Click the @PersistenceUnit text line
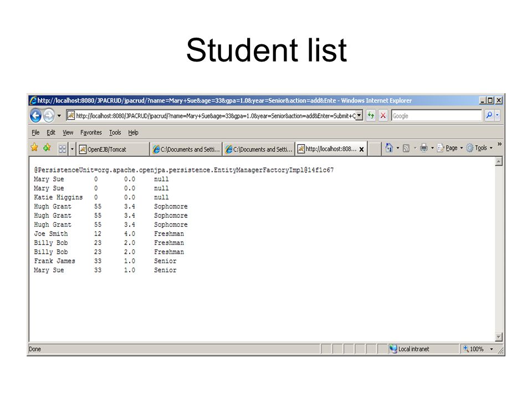Viewport: 532px width, 399px height. [184, 170]
